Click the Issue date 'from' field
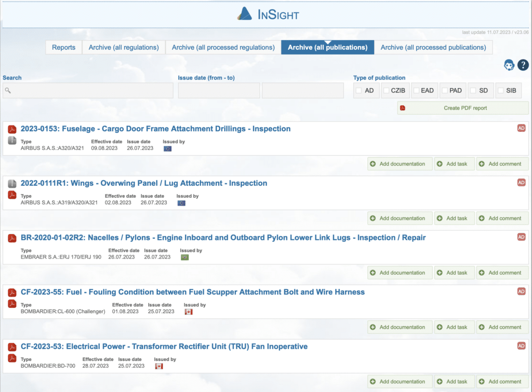532x392 pixels. pyautogui.click(x=219, y=90)
